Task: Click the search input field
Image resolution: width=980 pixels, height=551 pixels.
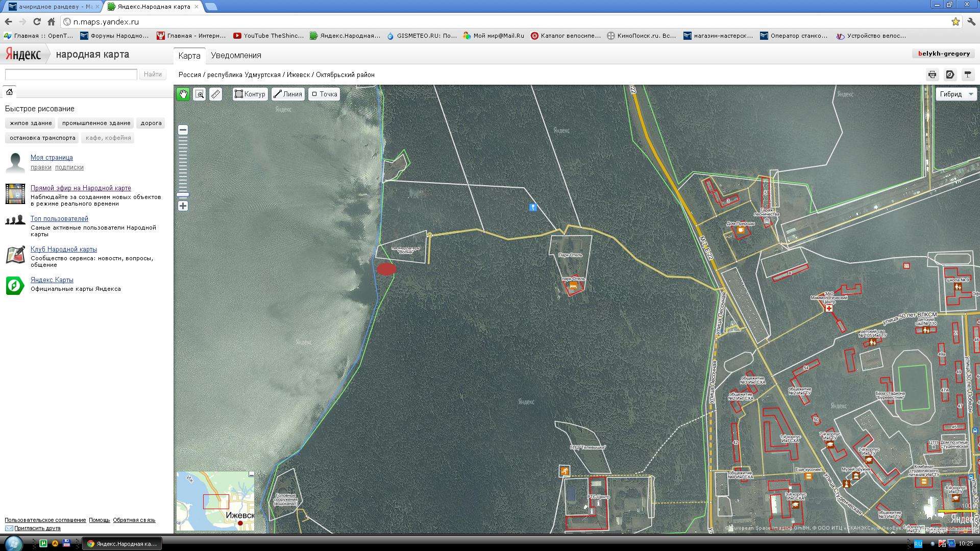Action: [x=71, y=74]
